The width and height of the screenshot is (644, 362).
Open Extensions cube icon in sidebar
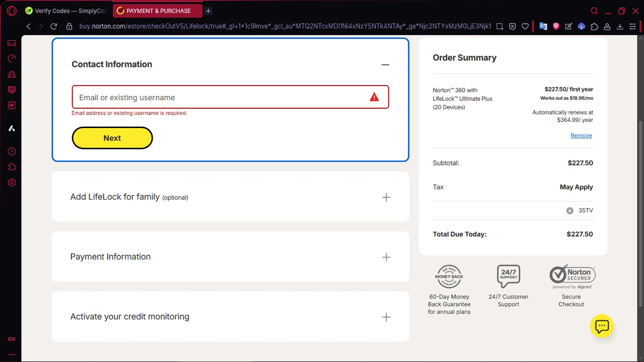(12, 167)
